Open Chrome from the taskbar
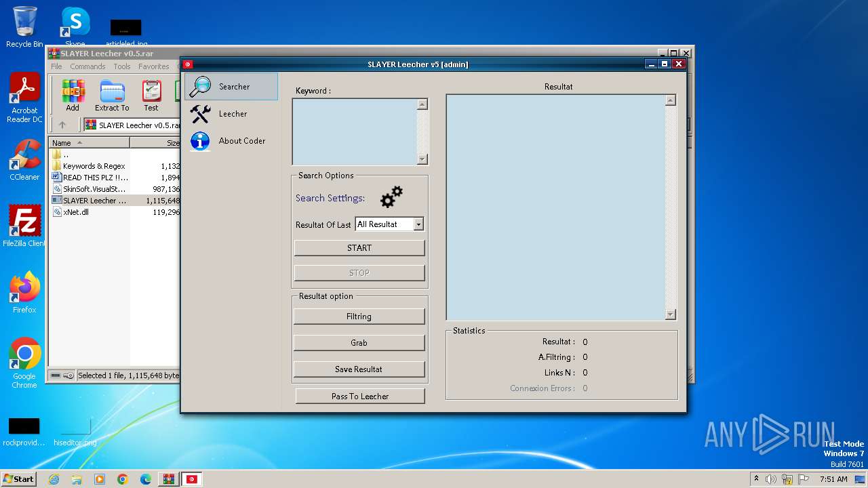Viewport: 868px width, 488px height. coord(123,479)
